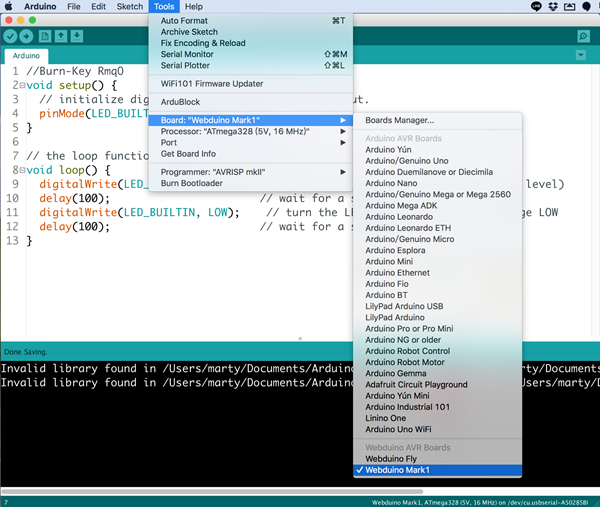Collapse the loop() function fold marker
Viewport: 600px width, 507px height.
point(21,171)
